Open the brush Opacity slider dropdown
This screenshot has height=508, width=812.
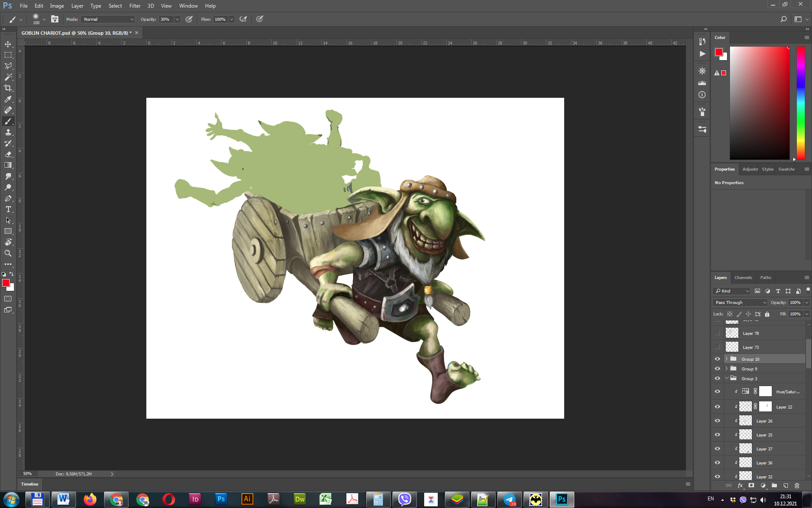pos(177,19)
